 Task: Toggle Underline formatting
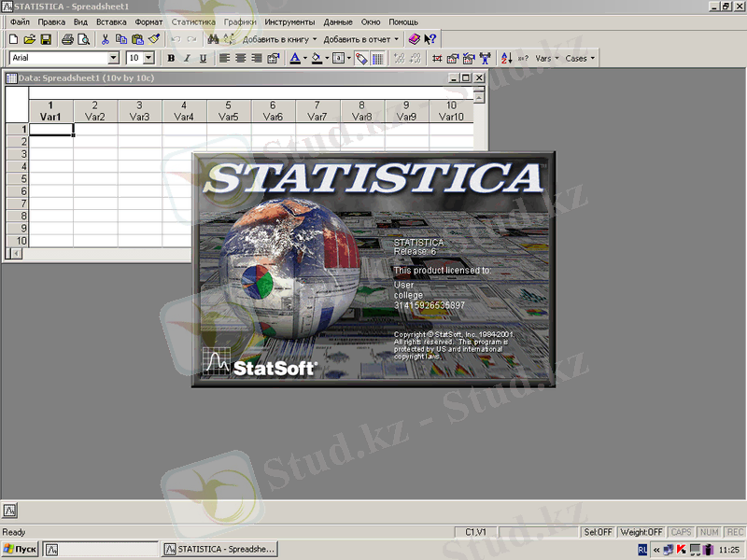point(203,58)
